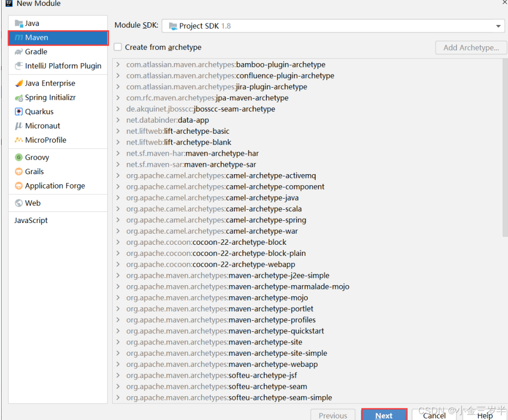
Task: Click the Java folder icon in sidebar
Action: [19, 23]
